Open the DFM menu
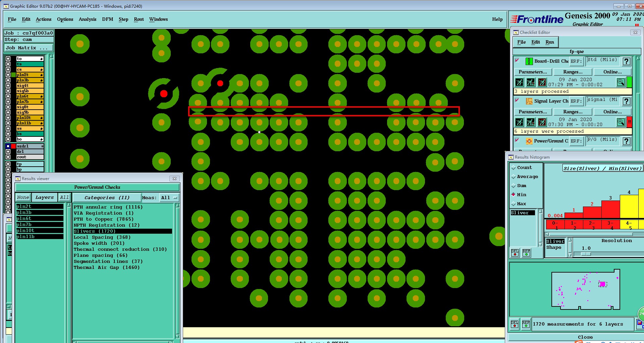Image resolution: width=644 pixels, height=343 pixels. pyautogui.click(x=107, y=19)
